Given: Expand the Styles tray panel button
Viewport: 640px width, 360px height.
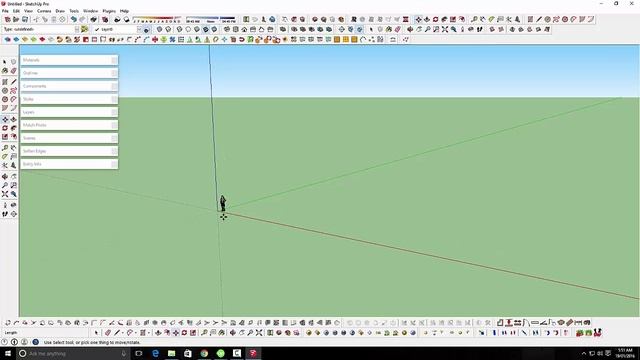Looking at the screenshot, I should tap(114, 99).
